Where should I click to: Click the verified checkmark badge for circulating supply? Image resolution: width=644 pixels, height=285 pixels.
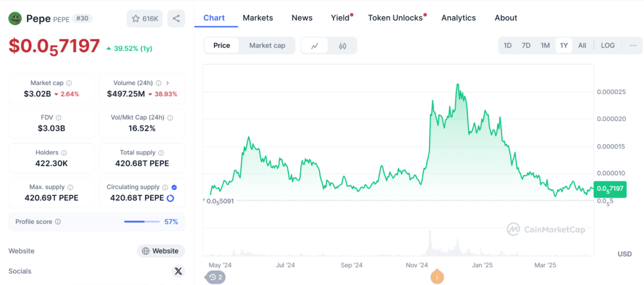point(174,187)
